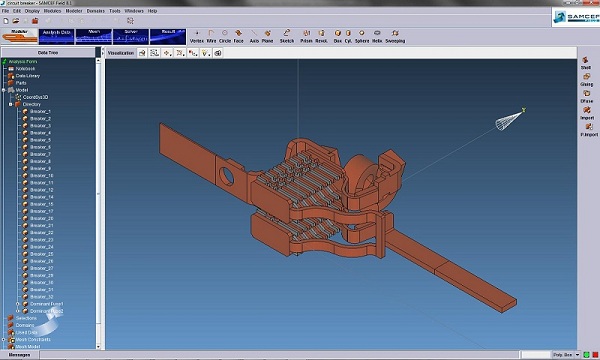This screenshot has width=600, height=360.
Task: Click the Data Tree scrollbar down arrow
Action: pos(98,347)
